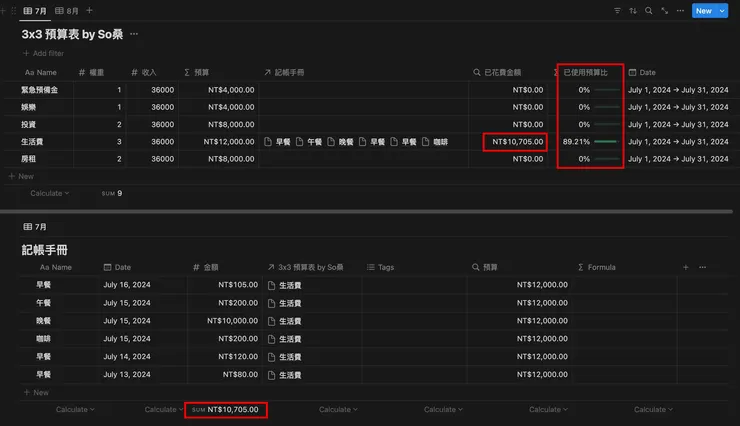Click the blue New button
Viewport: 740px width, 426px height.
click(x=704, y=10)
